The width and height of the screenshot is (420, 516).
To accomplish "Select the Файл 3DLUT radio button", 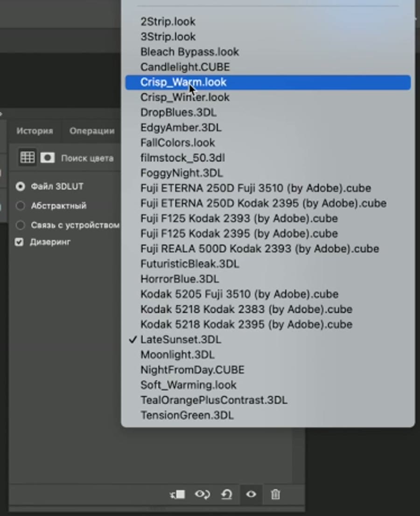I will pyautogui.click(x=21, y=187).
